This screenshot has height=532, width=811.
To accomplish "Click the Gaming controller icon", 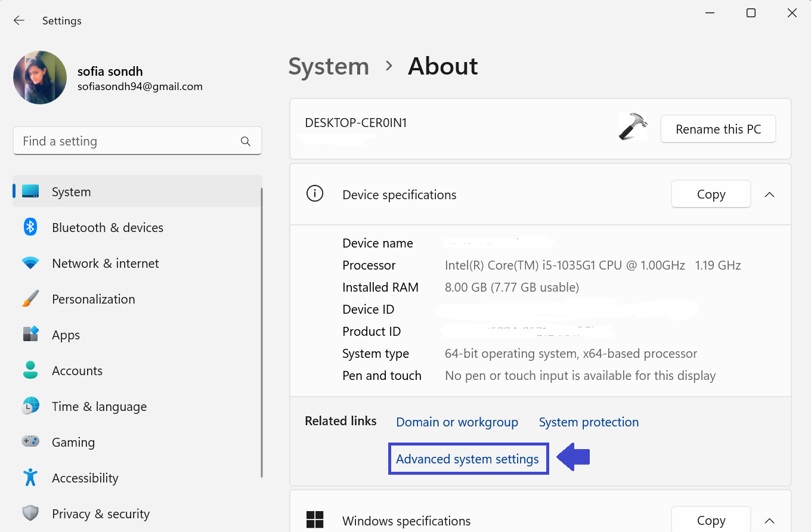I will point(30,442).
